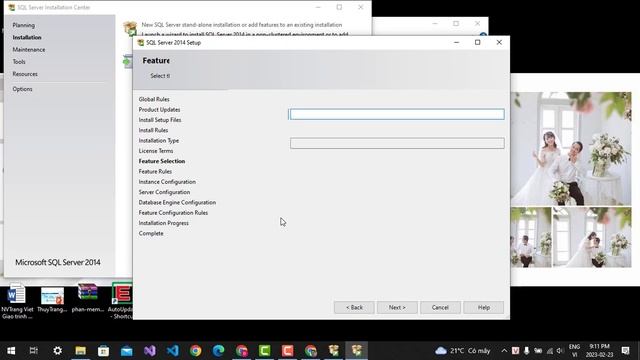The width and height of the screenshot is (640, 360).
Task: Open the Options section in Installation Center
Action: click(x=22, y=89)
